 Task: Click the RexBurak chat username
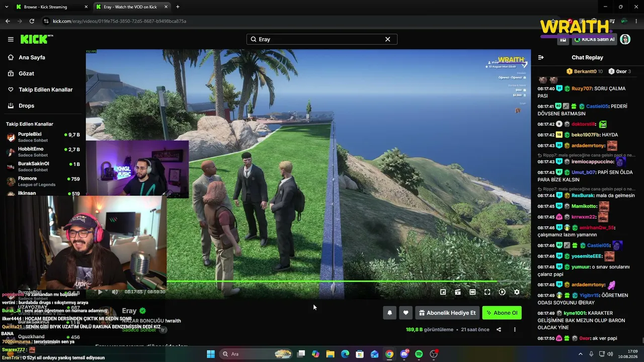tap(582, 196)
